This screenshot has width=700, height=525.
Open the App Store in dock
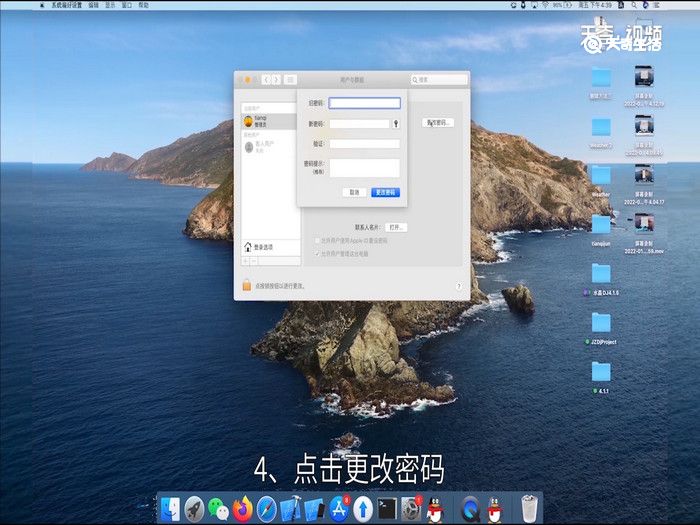click(x=339, y=509)
